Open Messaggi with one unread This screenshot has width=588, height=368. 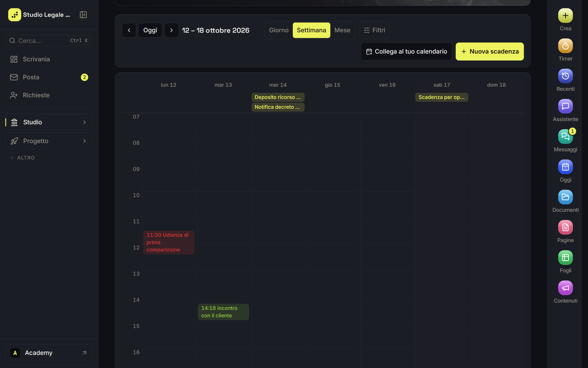(565, 136)
